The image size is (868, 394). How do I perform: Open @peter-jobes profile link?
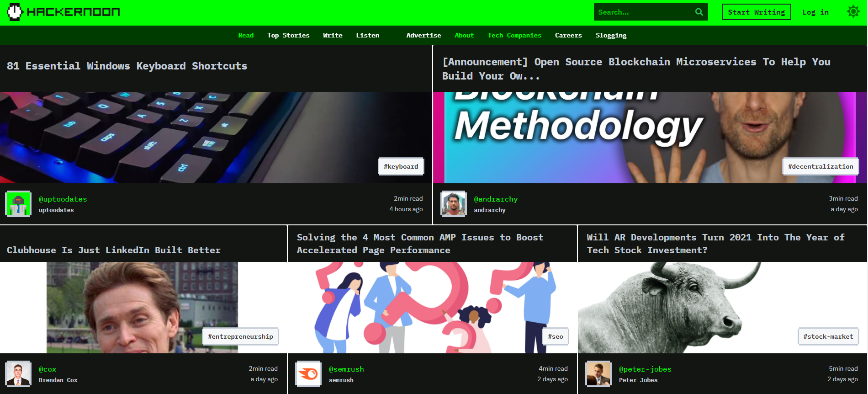[645, 369]
